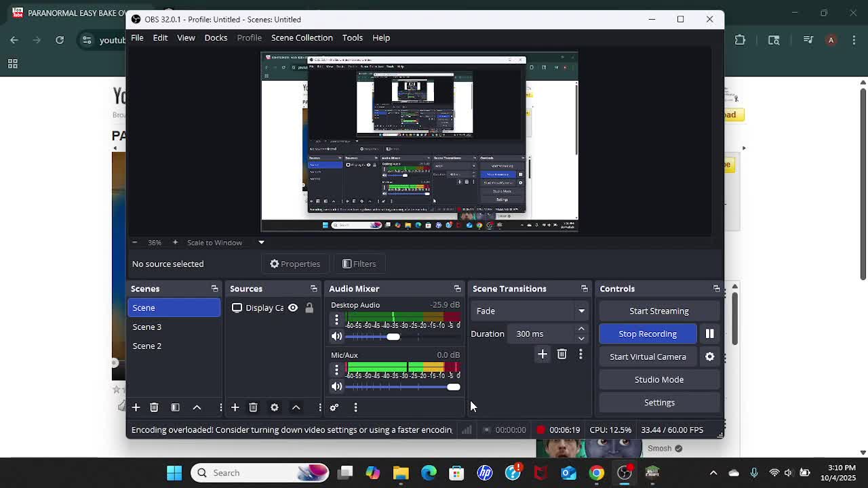Mute the Mic/Aux channel
The height and width of the screenshot is (488, 868).
tap(336, 386)
